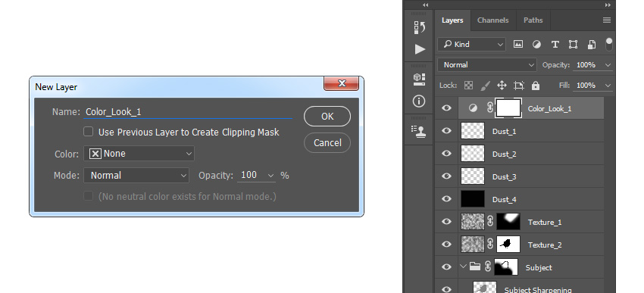Select the Dust_3 layer name
644x293 pixels.
pos(505,177)
